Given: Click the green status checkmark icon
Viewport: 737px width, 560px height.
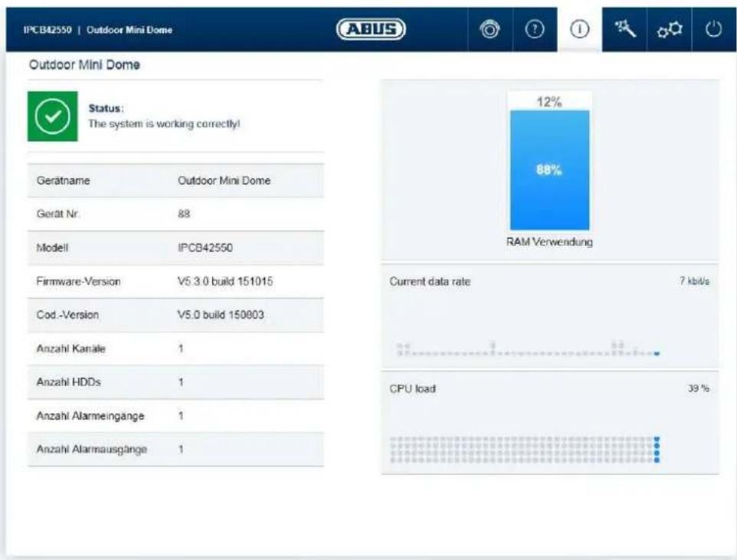Looking at the screenshot, I should tap(53, 116).
